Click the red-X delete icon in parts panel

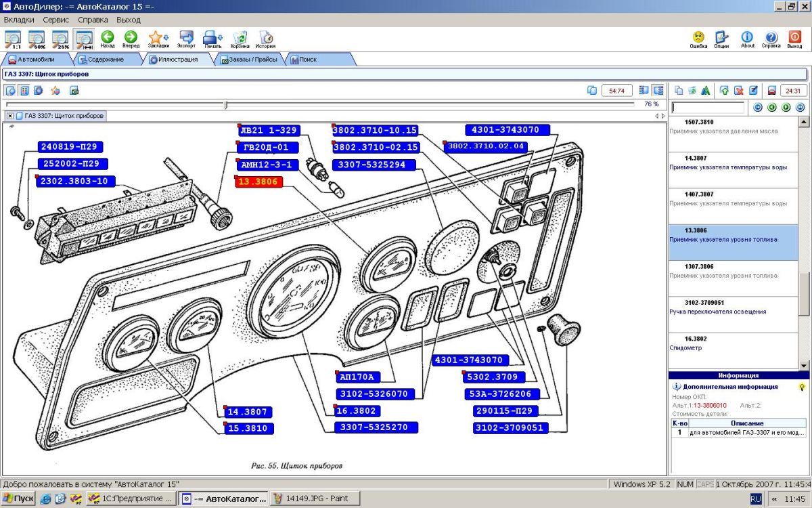[x=738, y=90]
